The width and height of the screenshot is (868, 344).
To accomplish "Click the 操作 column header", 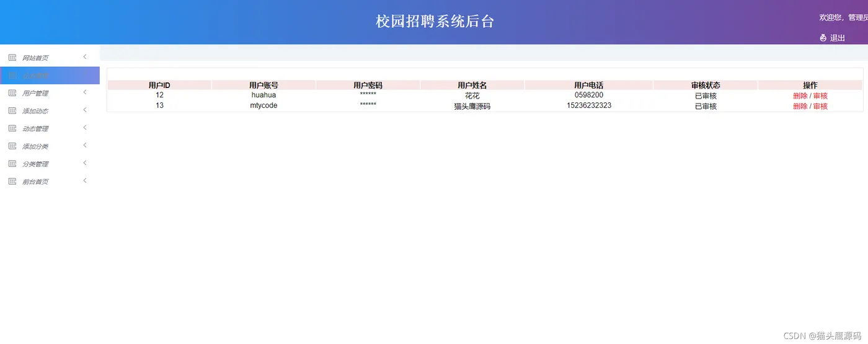I will point(810,86).
